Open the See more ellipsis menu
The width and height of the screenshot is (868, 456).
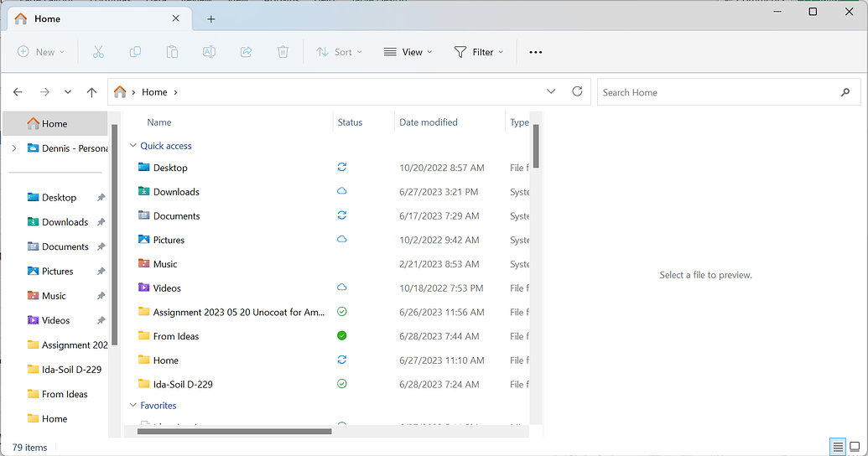[x=535, y=52]
